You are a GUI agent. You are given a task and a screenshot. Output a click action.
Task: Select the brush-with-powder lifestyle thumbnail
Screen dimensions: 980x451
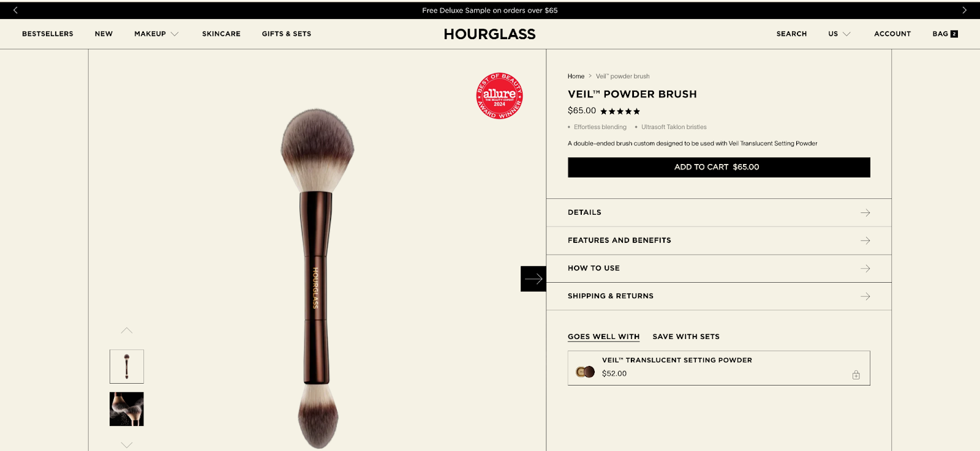click(127, 409)
